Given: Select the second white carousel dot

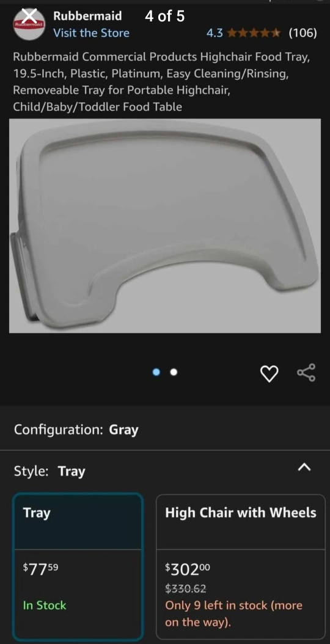Looking at the screenshot, I should tap(174, 371).
